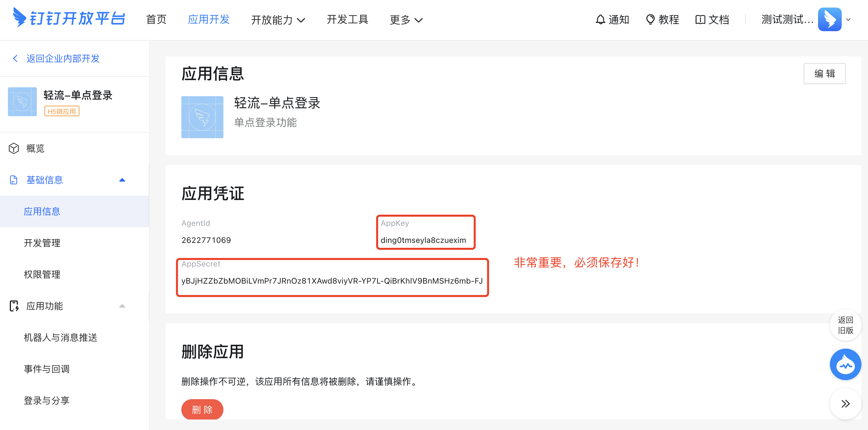
Task: Click the H5微应用 tag in sidebar
Action: (62, 111)
